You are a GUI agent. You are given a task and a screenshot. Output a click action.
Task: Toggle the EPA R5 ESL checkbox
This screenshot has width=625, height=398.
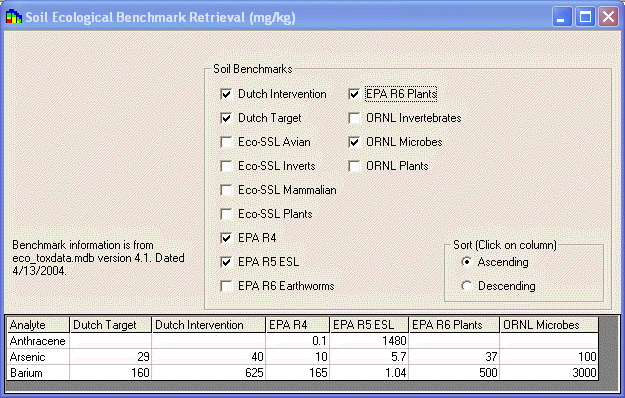pyautogui.click(x=226, y=262)
